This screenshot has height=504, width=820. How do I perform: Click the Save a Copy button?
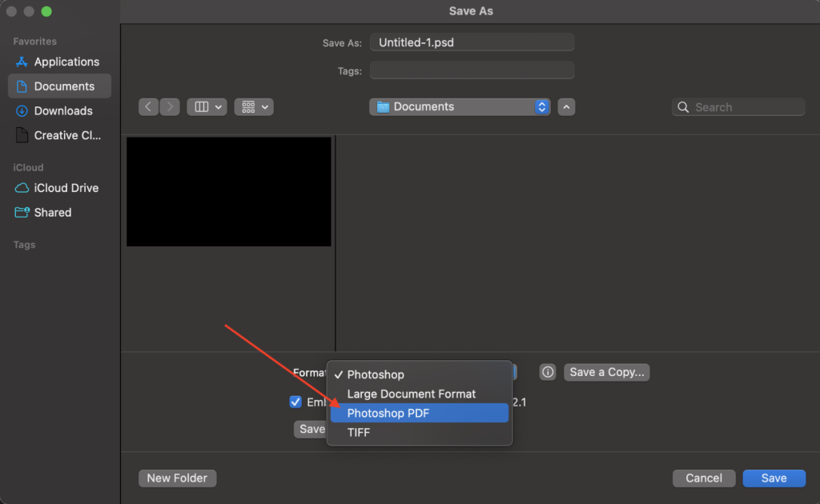click(x=607, y=372)
